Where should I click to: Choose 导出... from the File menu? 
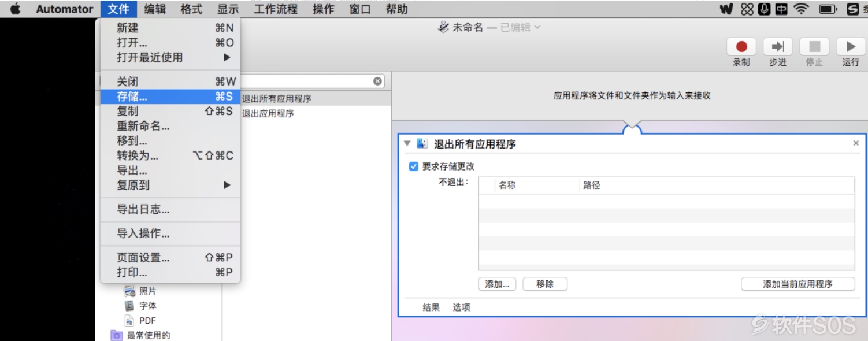click(x=170, y=170)
